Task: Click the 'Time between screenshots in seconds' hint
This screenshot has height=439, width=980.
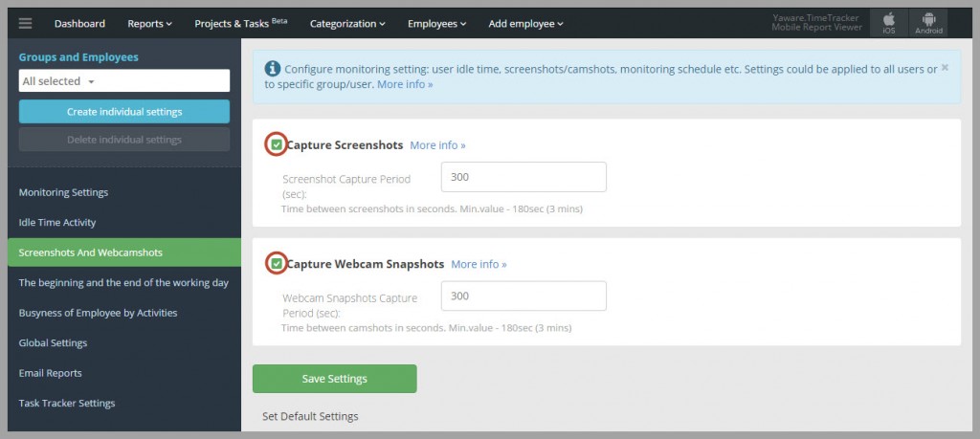Action: click(x=432, y=209)
